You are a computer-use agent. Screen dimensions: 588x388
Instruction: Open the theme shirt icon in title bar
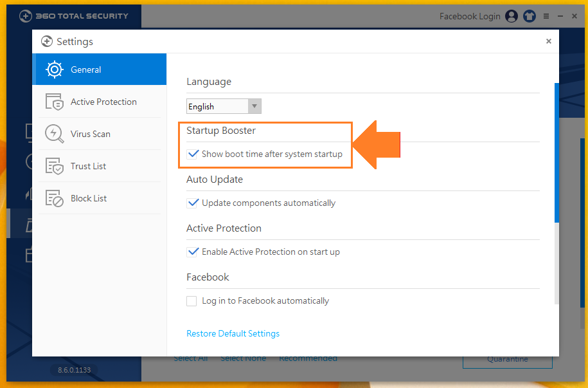[x=530, y=16]
